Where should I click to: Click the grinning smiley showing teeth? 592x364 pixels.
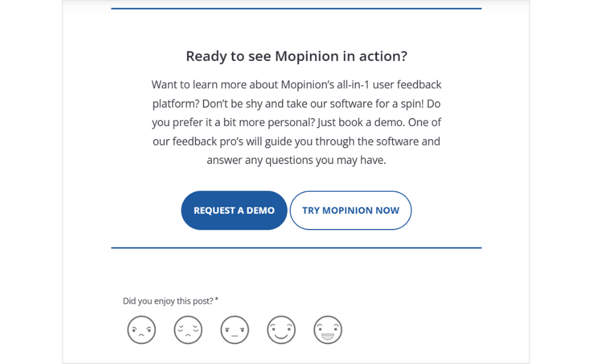pyautogui.click(x=328, y=330)
